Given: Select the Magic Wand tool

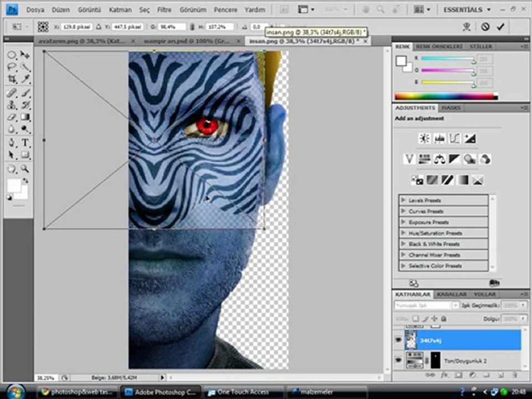Looking at the screenshot, I should tap(25, 67).
